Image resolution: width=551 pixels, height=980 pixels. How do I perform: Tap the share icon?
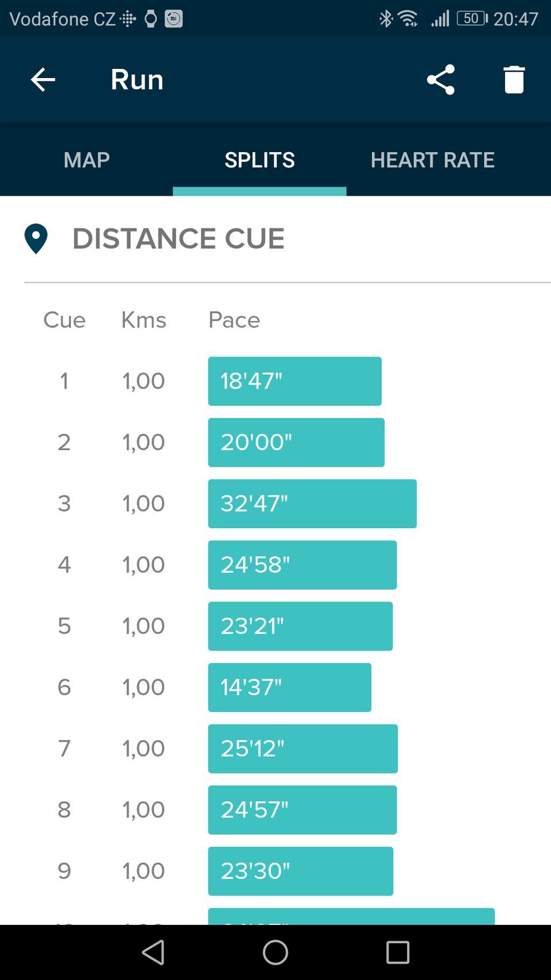pos(441,80)
